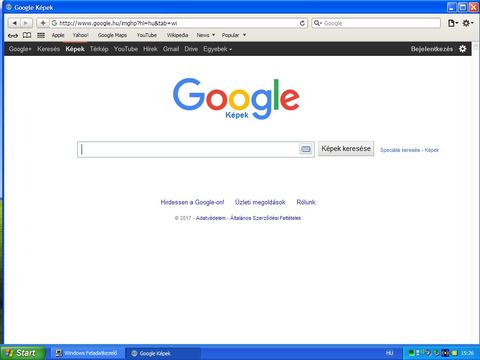Expand the News bookmarks folder
Viewport: 480px width, 360px height.
pyautogui.click(x=206, y=35)
